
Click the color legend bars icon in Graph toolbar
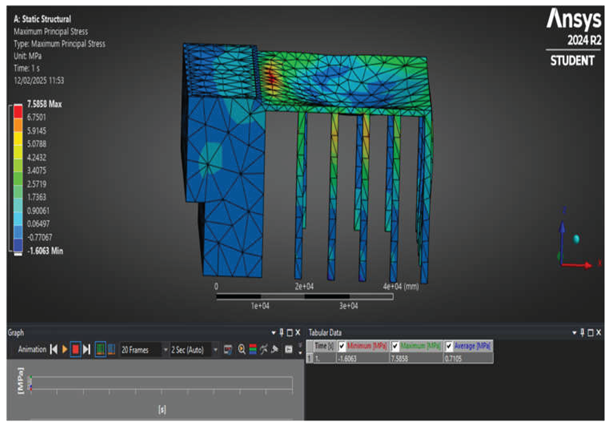254,349
